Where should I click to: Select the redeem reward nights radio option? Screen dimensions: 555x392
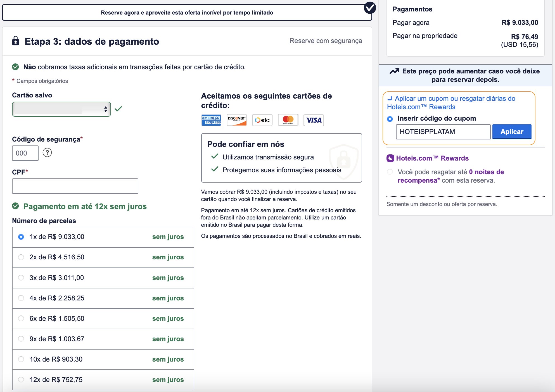[390, 172]
